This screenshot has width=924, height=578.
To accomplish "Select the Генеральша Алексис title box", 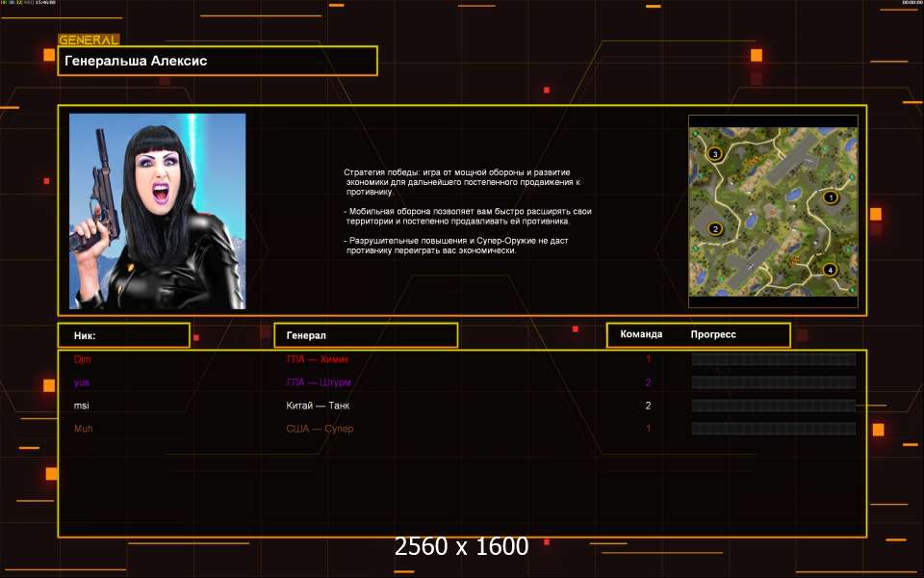I will (x=218, y=61).
